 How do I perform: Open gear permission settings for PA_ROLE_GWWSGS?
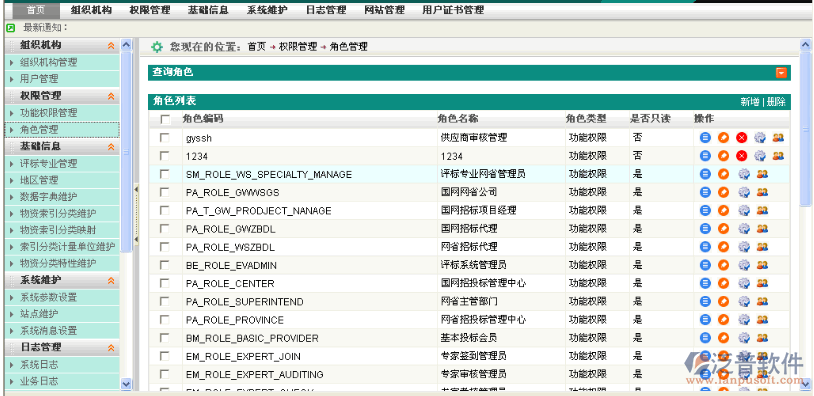coord(744,192)
